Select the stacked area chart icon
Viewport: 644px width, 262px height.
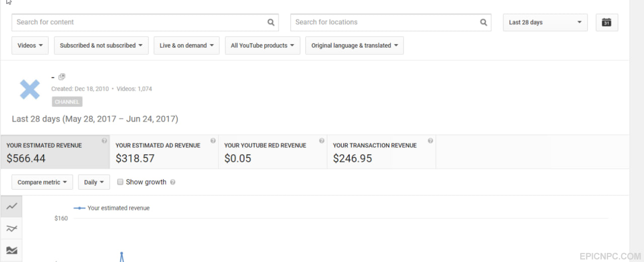coord(12,250)
